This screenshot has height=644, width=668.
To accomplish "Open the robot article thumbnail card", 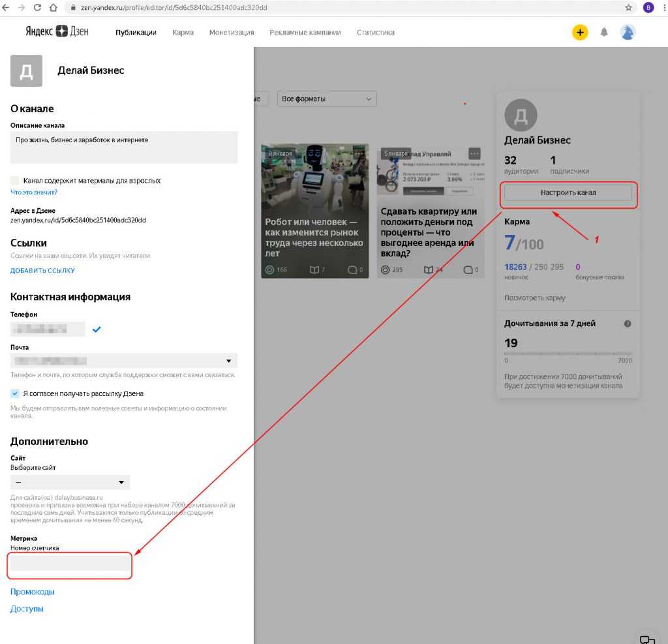I will pos(315,211).
